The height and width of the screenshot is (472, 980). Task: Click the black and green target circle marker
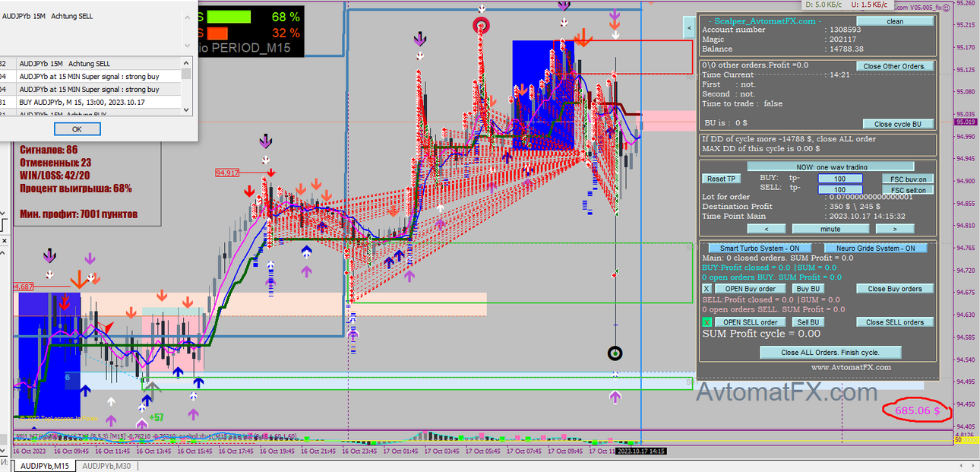coord(616,353)
